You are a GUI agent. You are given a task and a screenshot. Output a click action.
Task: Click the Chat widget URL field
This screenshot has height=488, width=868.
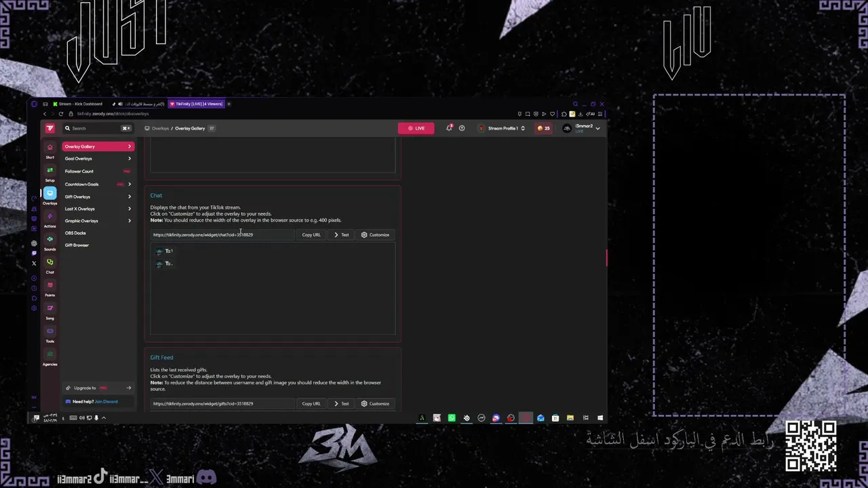[222, 235]
